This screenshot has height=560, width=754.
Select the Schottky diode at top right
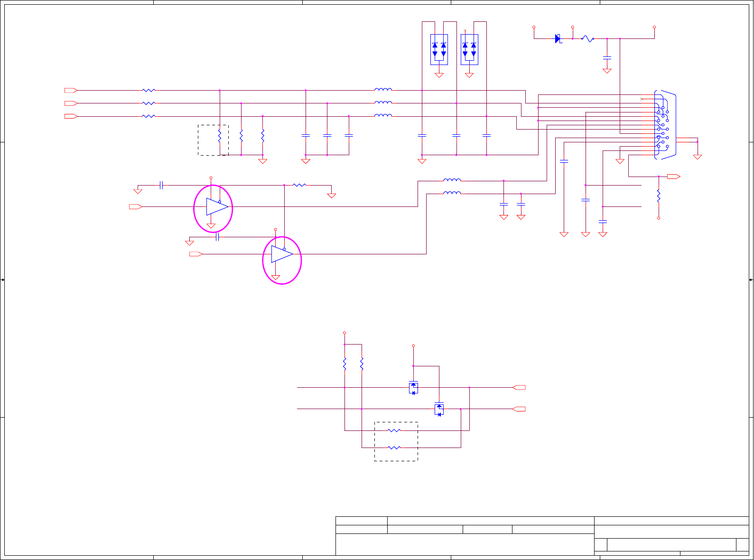[558, 39]
